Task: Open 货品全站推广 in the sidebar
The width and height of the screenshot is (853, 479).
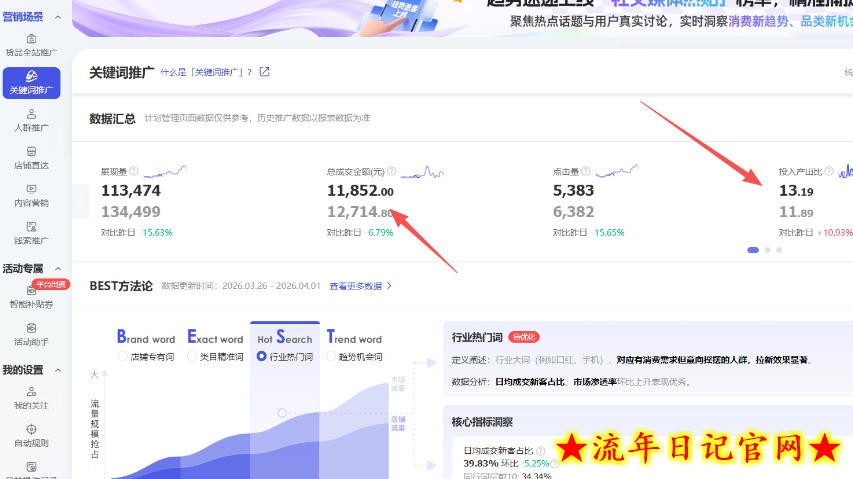Action: pyautogui.click(x=31, y=45)
